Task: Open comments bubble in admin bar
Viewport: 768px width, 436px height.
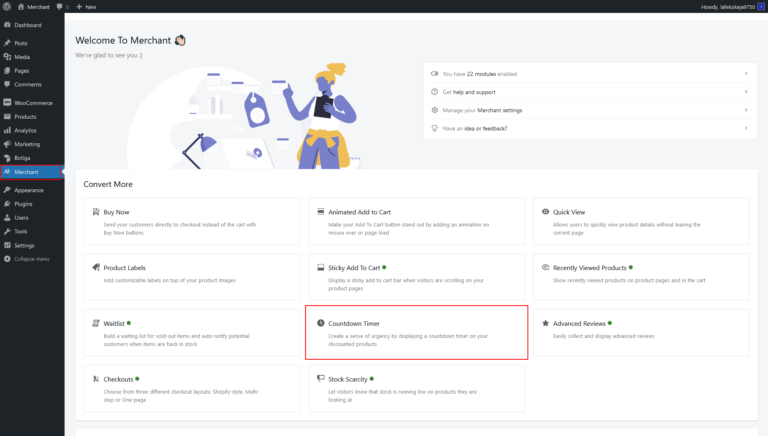Action: (x=62, y=7)
